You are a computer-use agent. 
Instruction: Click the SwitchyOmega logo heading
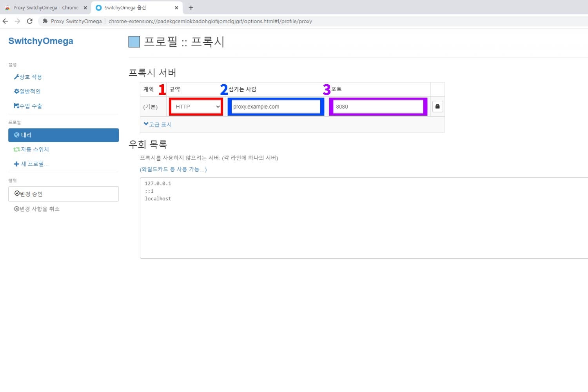click(x=41, y=41)
